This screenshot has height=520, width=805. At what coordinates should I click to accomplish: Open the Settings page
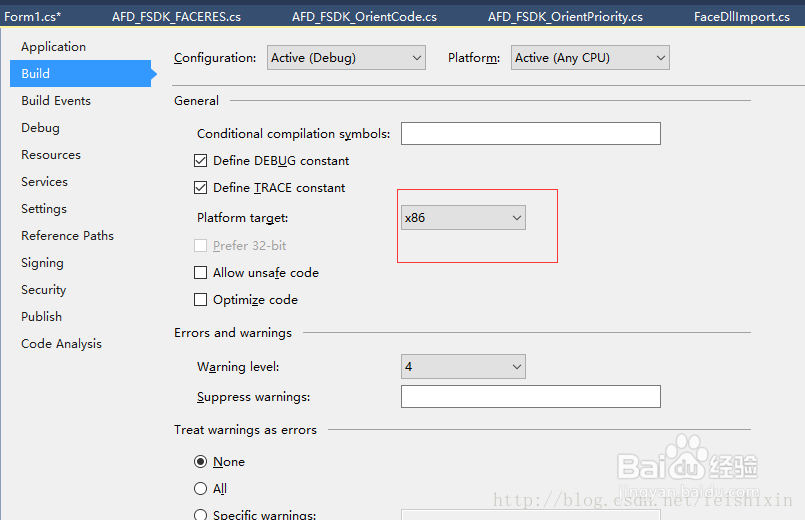point(44,209)
